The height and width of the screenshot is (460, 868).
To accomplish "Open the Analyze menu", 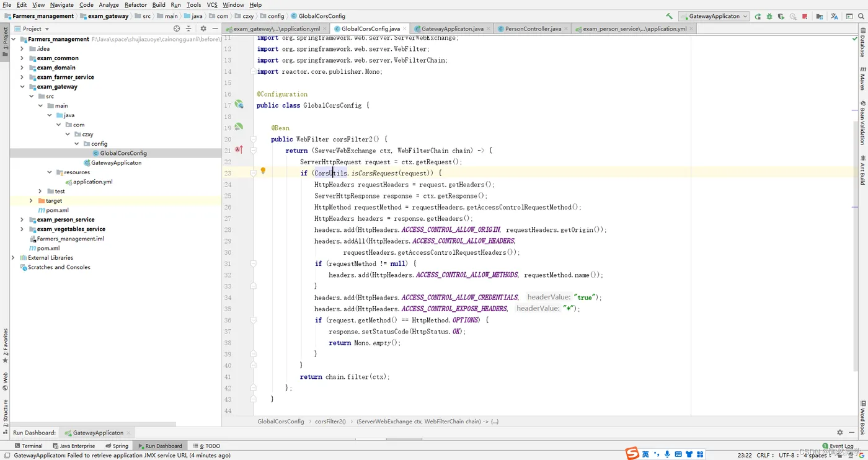I will click(108, 4).
